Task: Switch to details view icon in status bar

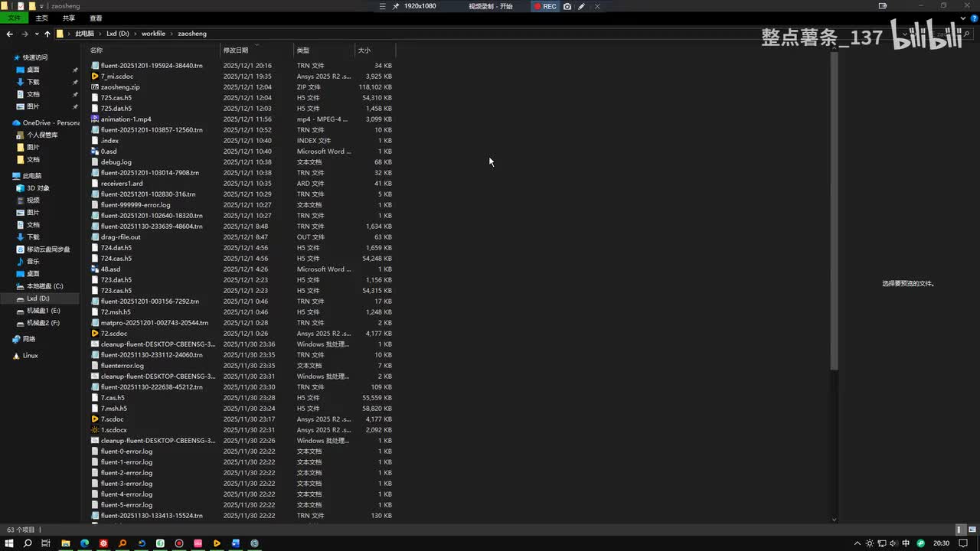Action: [960, 530]
